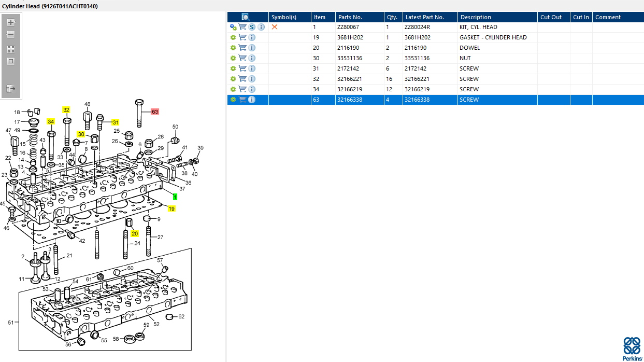Screen dimensions: 644x362
Task: Click callout number 58 on diagram
Action: pos(116,339)
